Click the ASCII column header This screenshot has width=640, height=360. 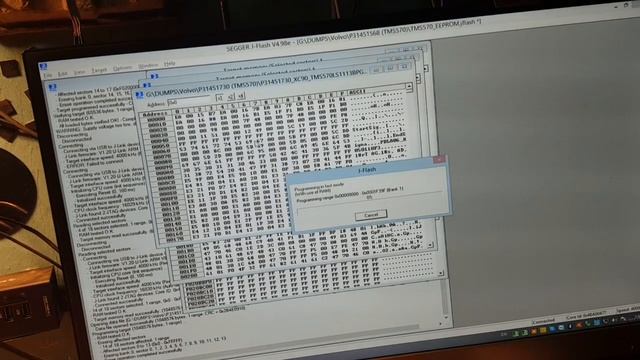tap(357, 91)
